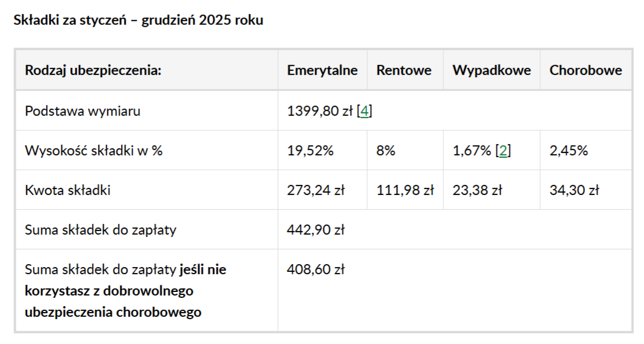This screenshot has height=344, width=644.
Task: Select the Chorobowe column header
Action: point(586,70)
